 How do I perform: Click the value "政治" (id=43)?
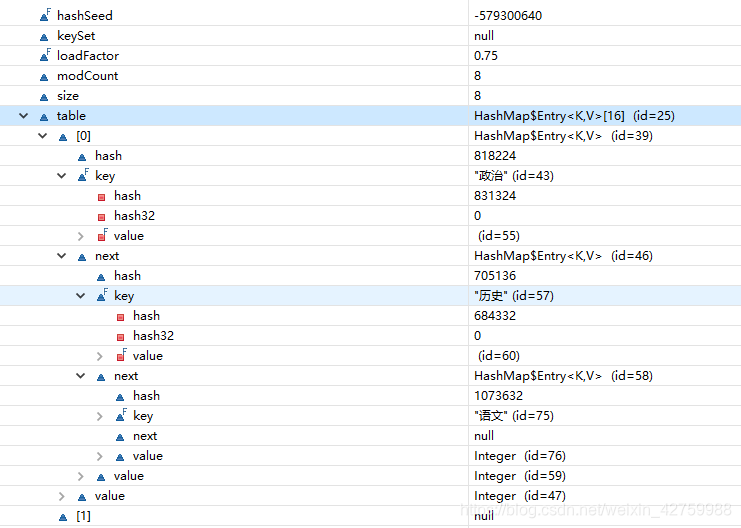[x=514, y=176]
